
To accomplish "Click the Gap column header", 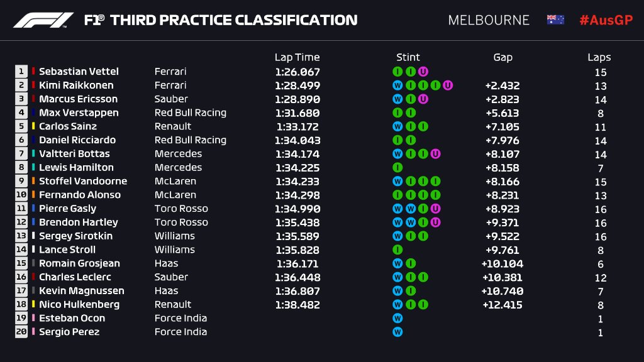I will coord(502,57).
